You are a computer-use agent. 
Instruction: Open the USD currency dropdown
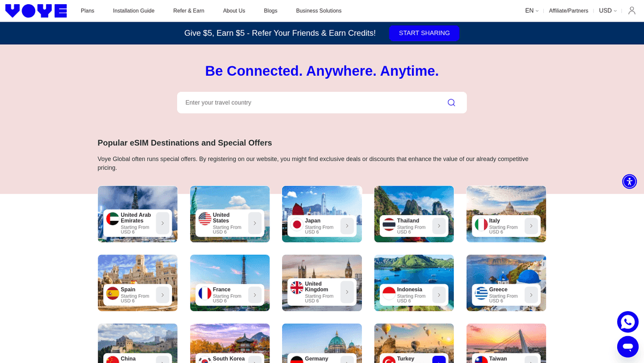[x=608, y=10]
